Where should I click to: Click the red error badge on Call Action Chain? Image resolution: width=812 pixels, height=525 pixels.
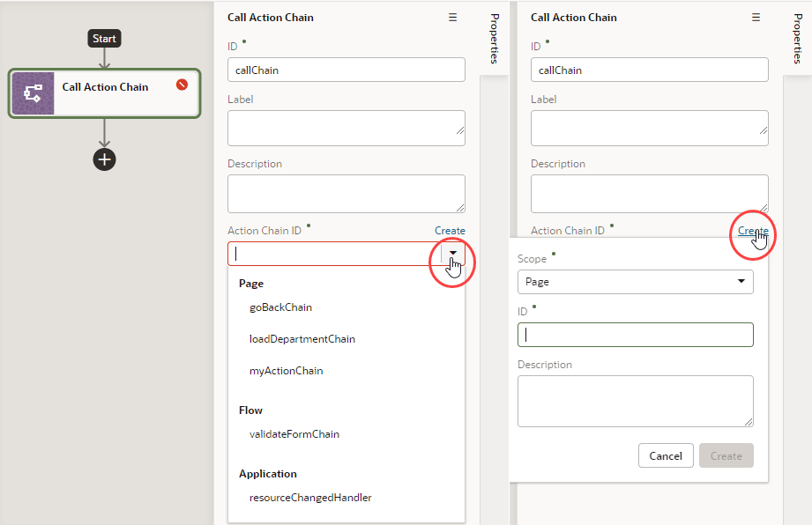point(182,85)
